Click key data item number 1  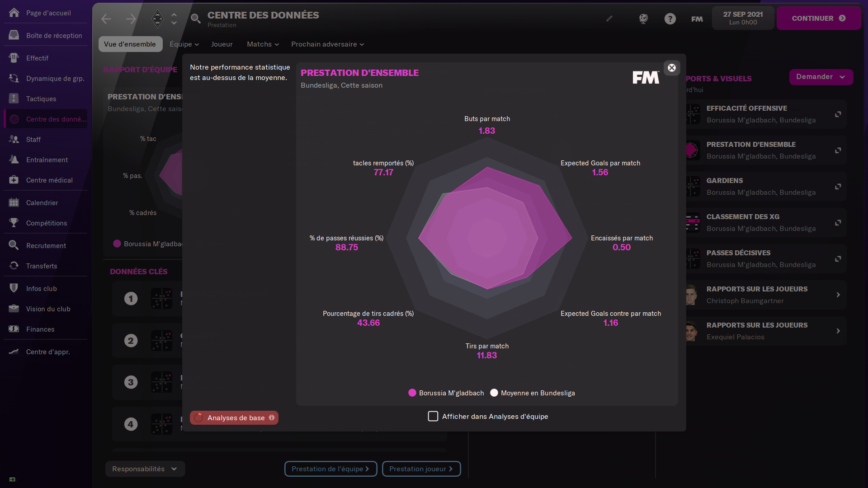coord(131,299)
